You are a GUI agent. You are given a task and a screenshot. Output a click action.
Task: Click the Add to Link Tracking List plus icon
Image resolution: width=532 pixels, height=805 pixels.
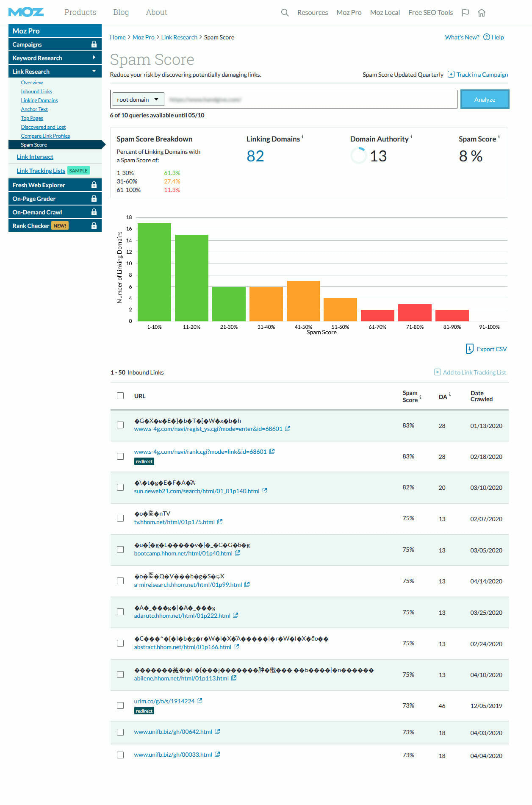[438, 372]
